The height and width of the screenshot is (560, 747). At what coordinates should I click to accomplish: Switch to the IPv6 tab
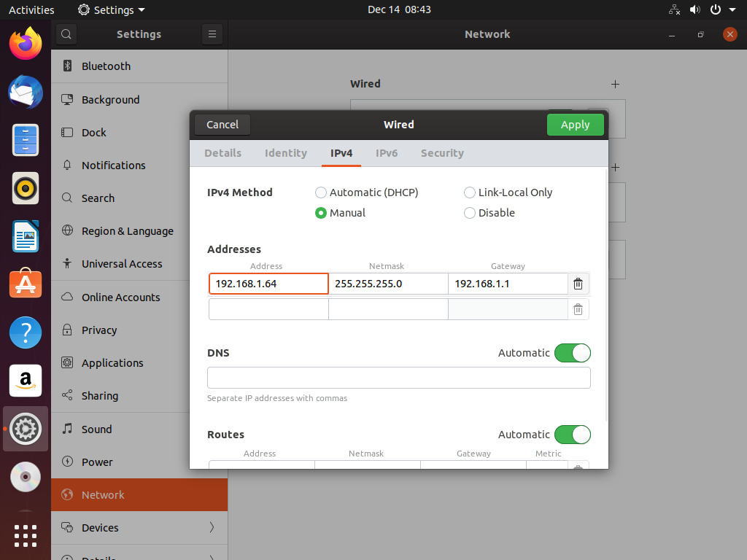[x=387, y=153]
